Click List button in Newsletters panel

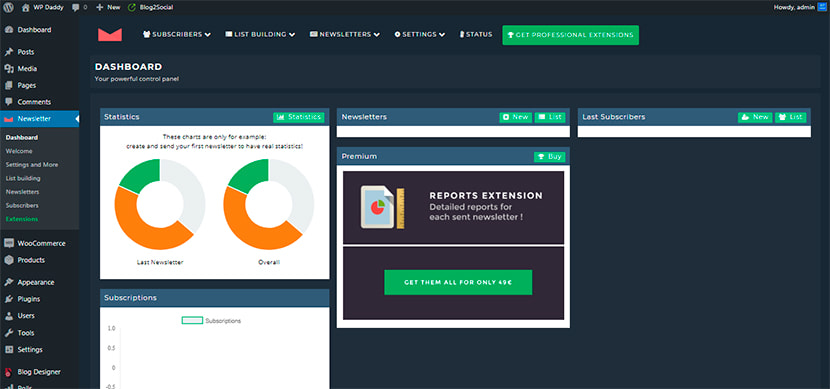pos(550,117)
